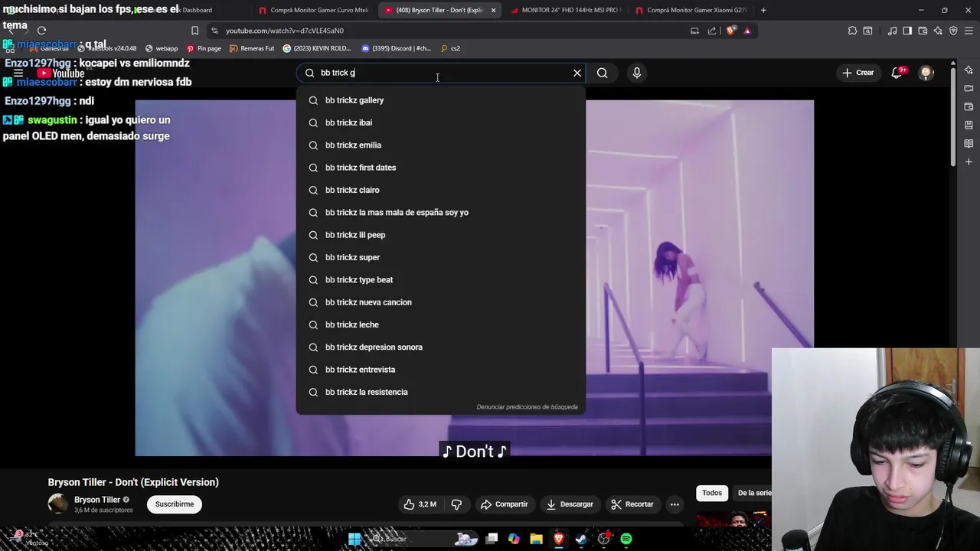
Task: Click the bookmark icon beside address bar
Action: pyautogui.click(x=194, y=31)
